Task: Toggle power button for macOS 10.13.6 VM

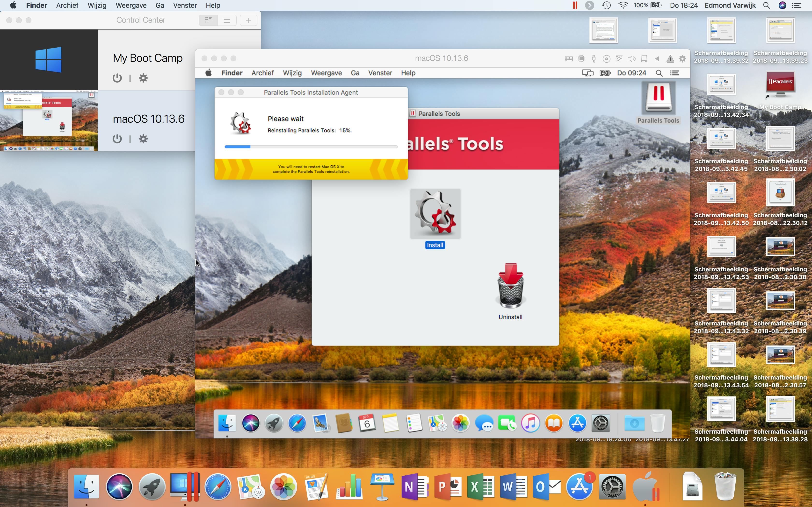Action: tap(117, 139)
